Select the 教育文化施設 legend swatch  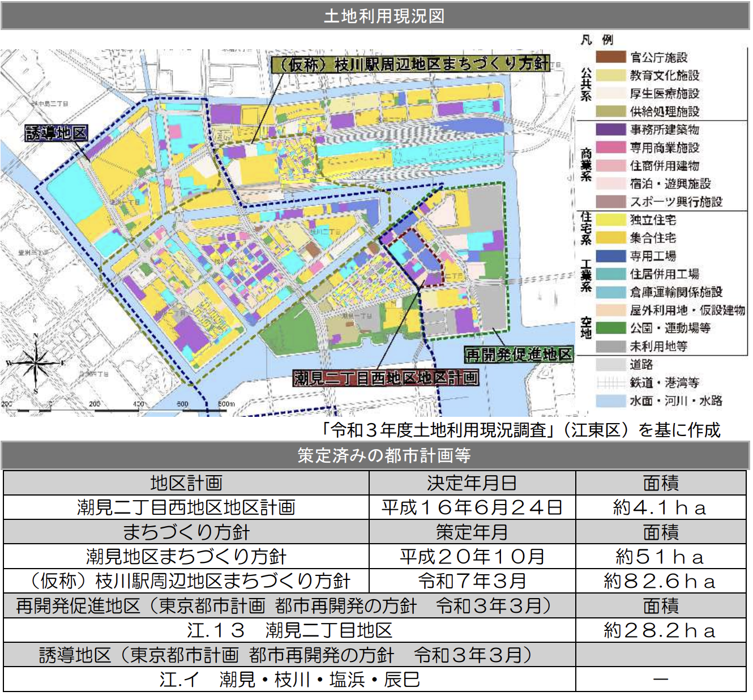(x=610, y=75)
